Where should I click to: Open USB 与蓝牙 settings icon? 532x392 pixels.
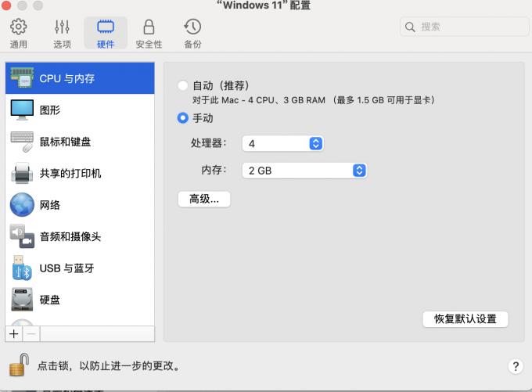coord(22,268)
